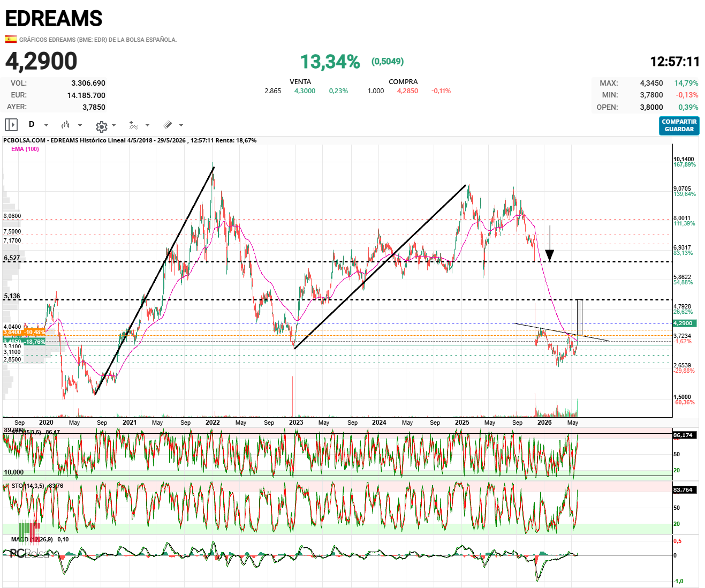The width and height of the screenshot is (705, 588).
Task: Click the VENTA price 4,3000
Action: point(305,91)
